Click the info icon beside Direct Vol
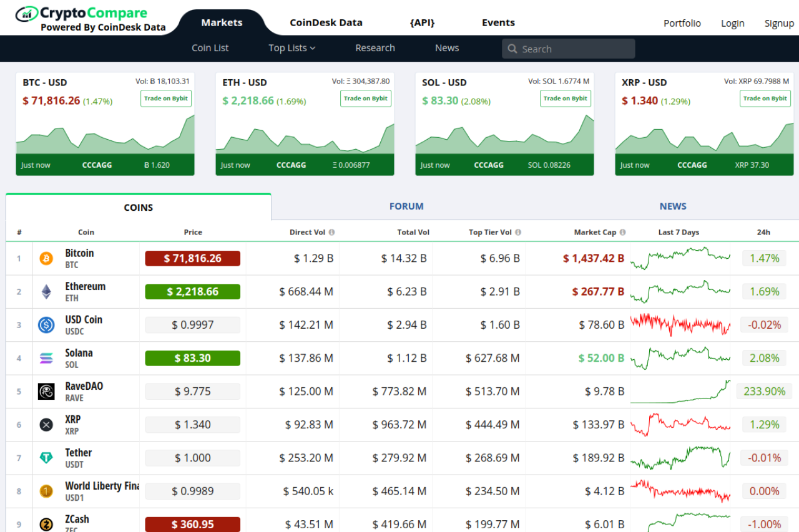The height and width of the screenshot is (532, 799). (331, 232)
